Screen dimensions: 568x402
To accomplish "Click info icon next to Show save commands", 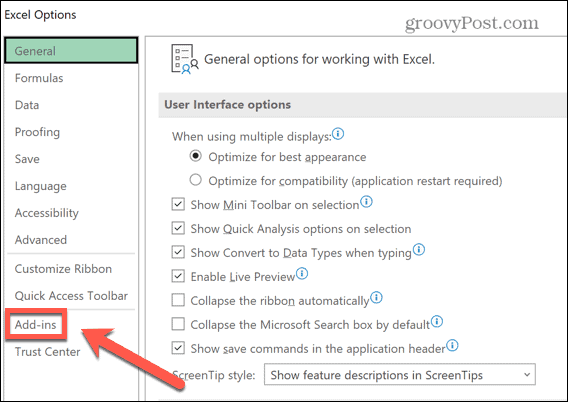I will (x=452, y=345).
